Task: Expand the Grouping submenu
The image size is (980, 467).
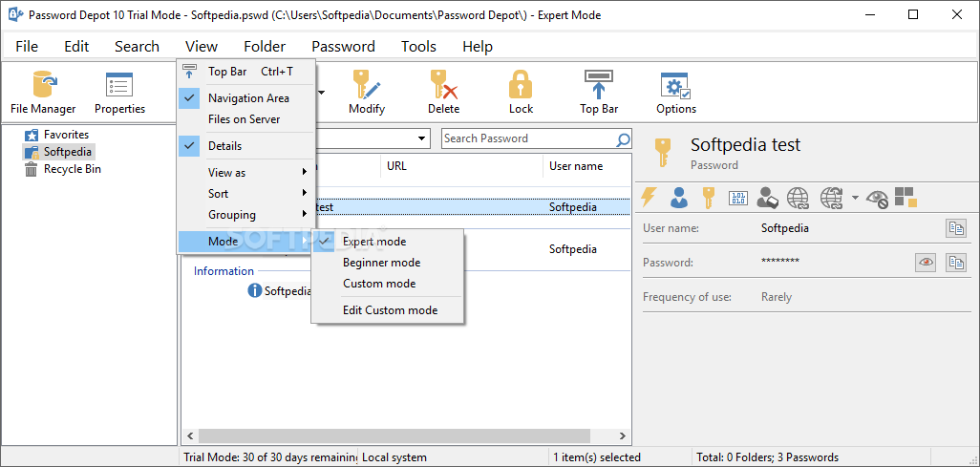Action: [x=245, y=215]
